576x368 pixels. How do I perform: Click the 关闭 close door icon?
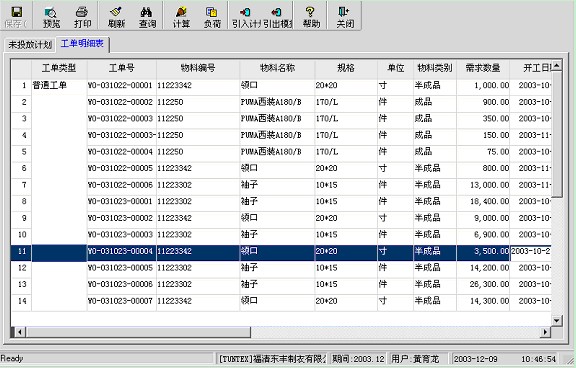pos(345,17)
